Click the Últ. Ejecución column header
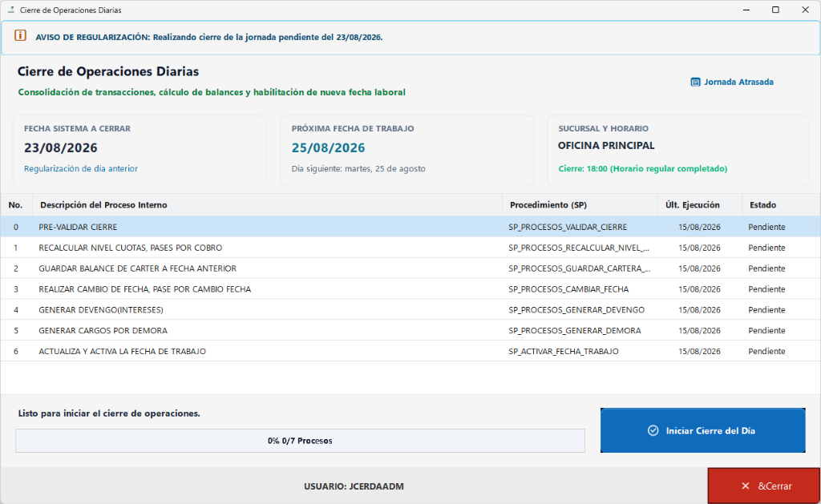The image size is (821, 504). click(x=700, y=204)
